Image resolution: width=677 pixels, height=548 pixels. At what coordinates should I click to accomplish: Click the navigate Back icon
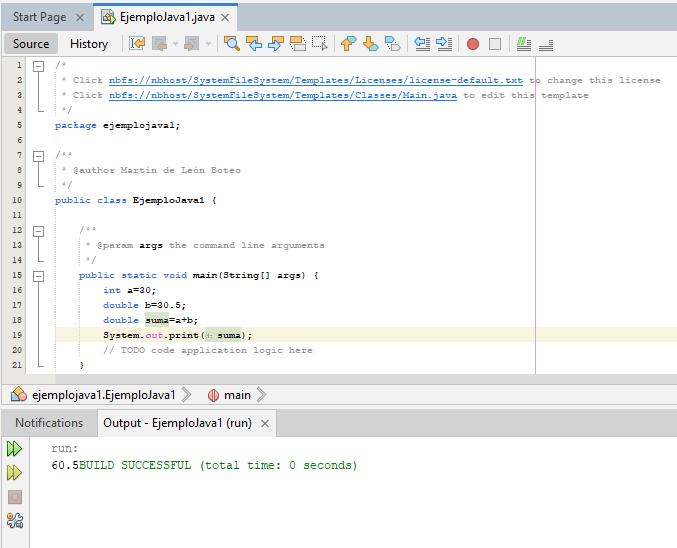tap(160, 44)
